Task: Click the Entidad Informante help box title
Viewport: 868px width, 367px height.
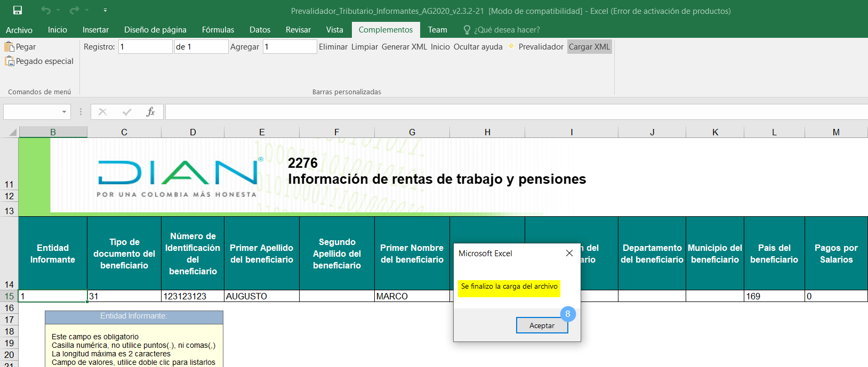Action: tap(134, 316)
